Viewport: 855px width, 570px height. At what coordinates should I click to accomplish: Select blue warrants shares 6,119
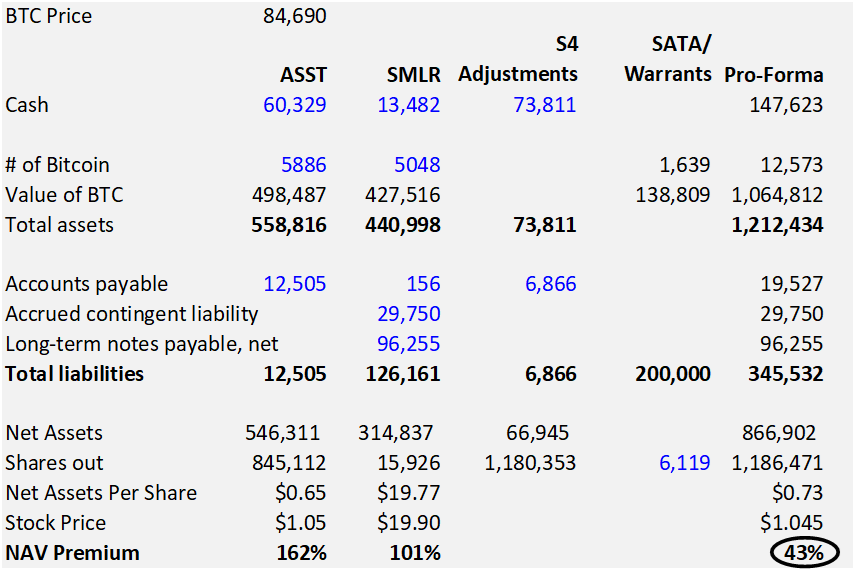pyautogui.click(x=684, y=463)
